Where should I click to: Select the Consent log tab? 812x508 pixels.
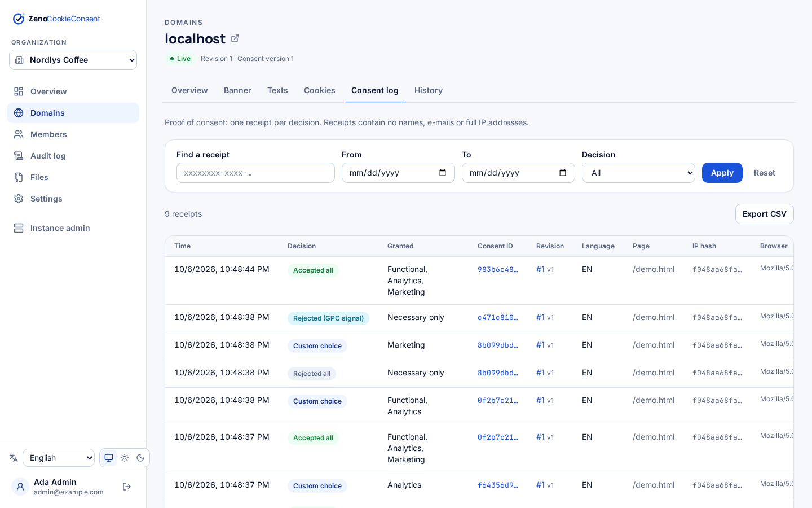(375, 90)
